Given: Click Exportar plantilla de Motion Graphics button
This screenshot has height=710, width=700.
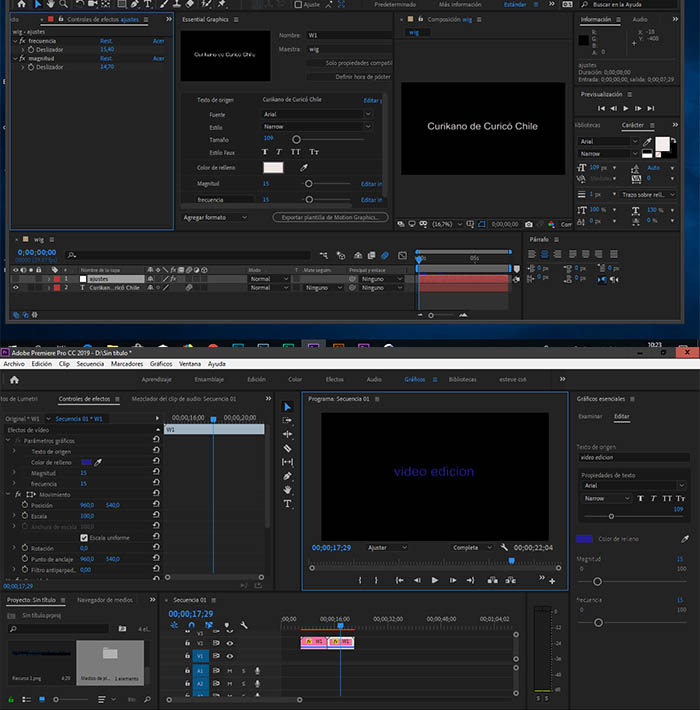Looking at the screenshot, I should click(x=330, y=218).
